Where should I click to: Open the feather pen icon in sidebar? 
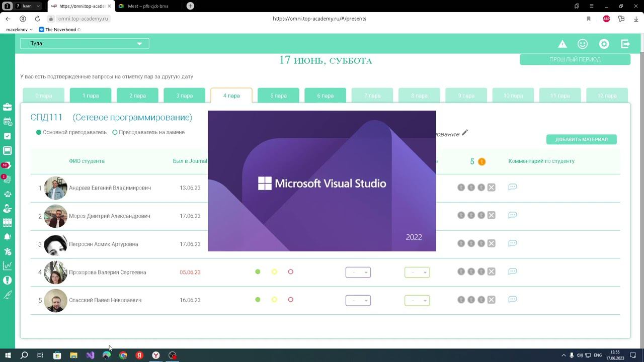[8, 295]
